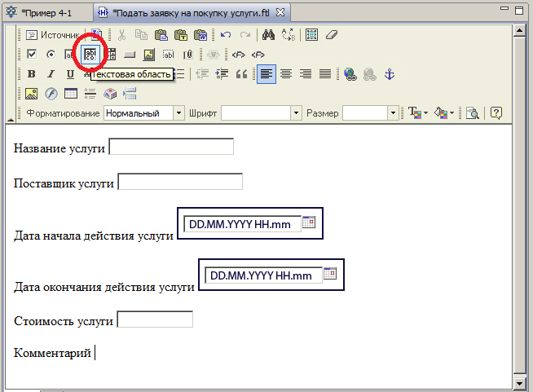Open the Шрифт font dropdown
The width and height of the screenshot is (533, 392).
coord(262,113)
